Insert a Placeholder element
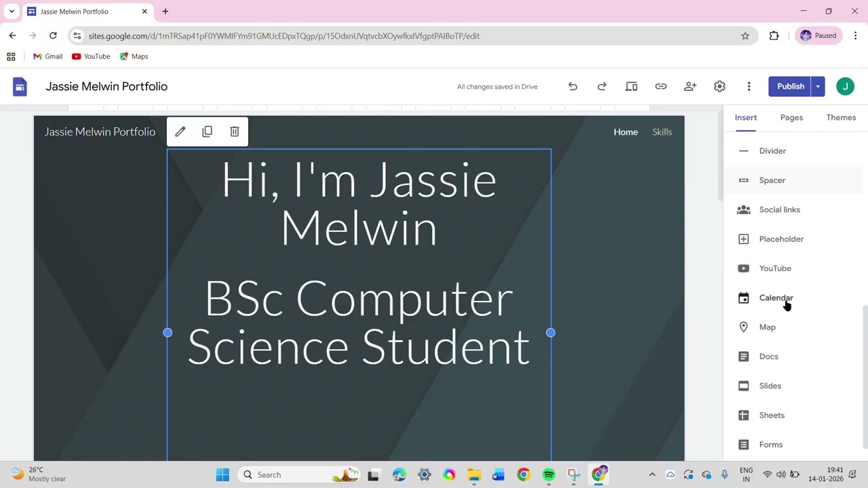 coord(793,239)
